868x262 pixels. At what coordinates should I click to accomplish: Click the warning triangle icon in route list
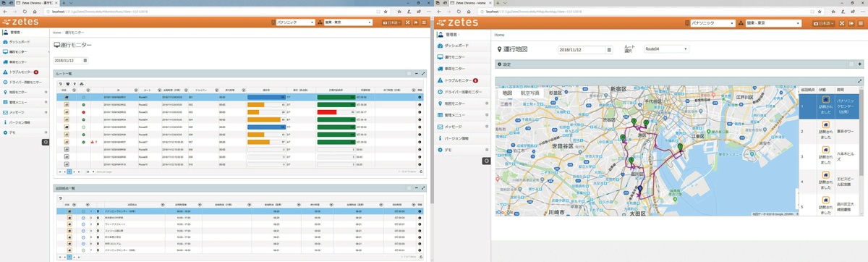[x=91, y=143]
